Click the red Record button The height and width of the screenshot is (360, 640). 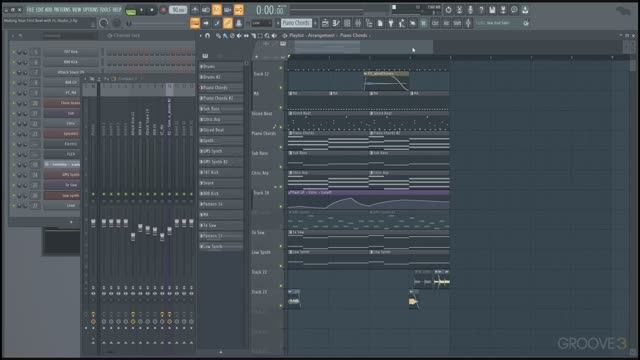tap(163, 10)
